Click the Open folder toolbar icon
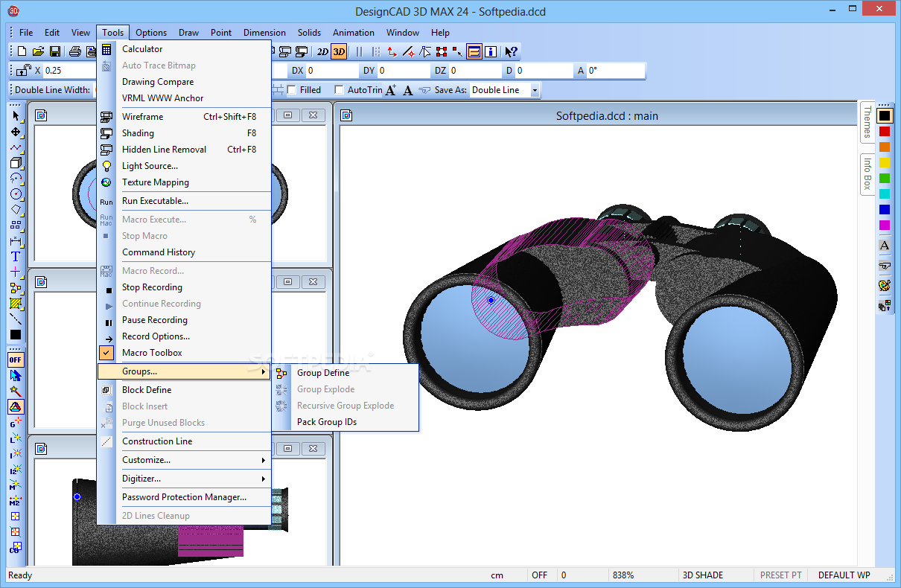 [x=38, y=51]
